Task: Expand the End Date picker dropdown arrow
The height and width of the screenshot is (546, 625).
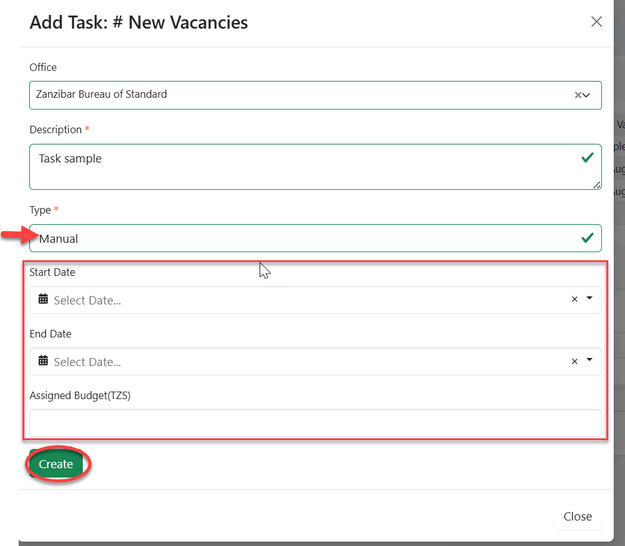Action: [589, 361]
